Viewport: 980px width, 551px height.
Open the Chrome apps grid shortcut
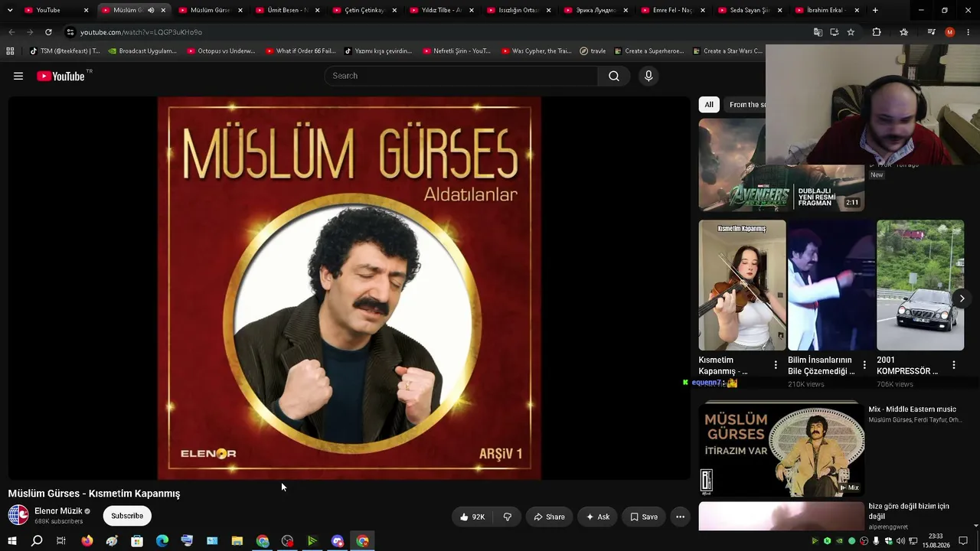[x=10, y=51]
